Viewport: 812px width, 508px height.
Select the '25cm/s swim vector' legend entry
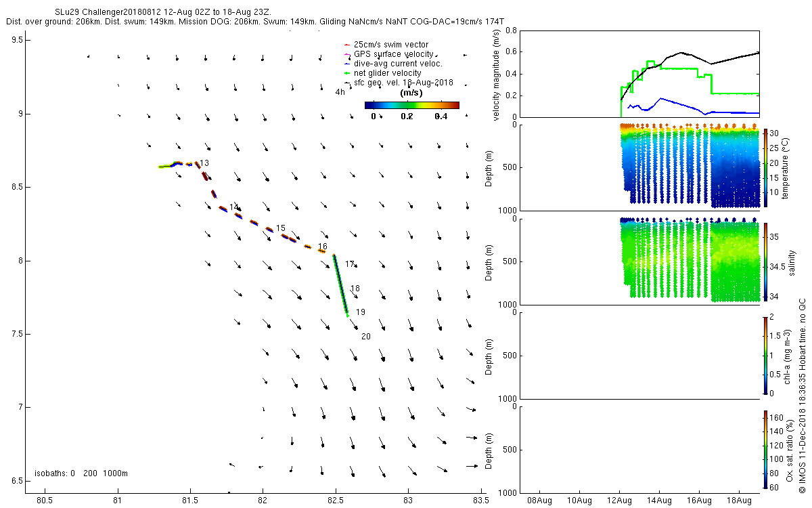(390, 45)
